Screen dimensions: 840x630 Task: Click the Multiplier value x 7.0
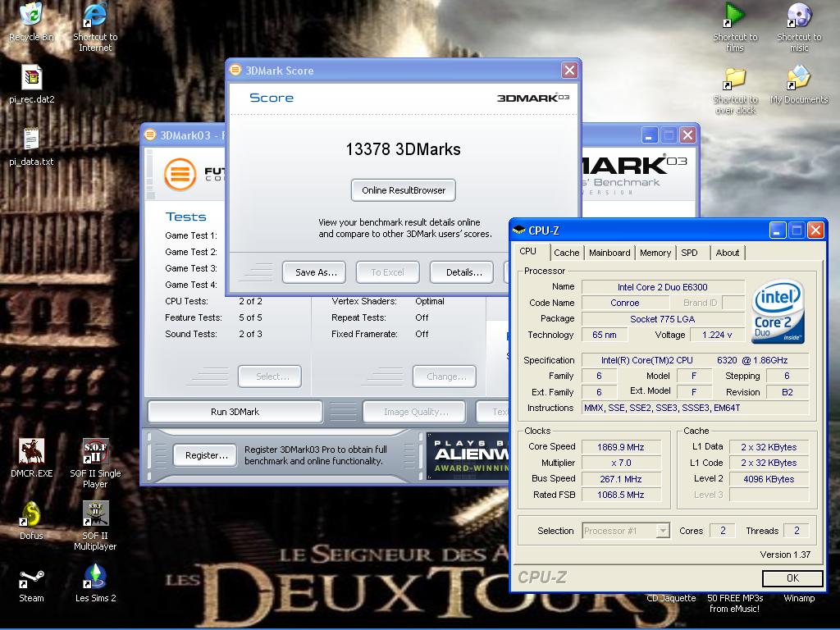[x=620, y=463]
